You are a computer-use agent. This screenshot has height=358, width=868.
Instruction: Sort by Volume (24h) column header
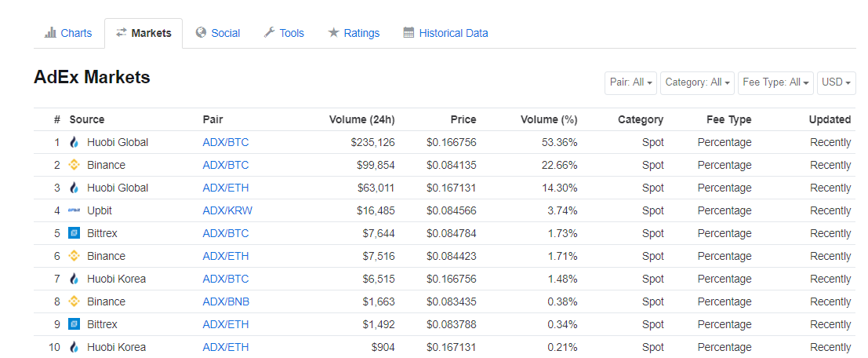pos(362,119)
